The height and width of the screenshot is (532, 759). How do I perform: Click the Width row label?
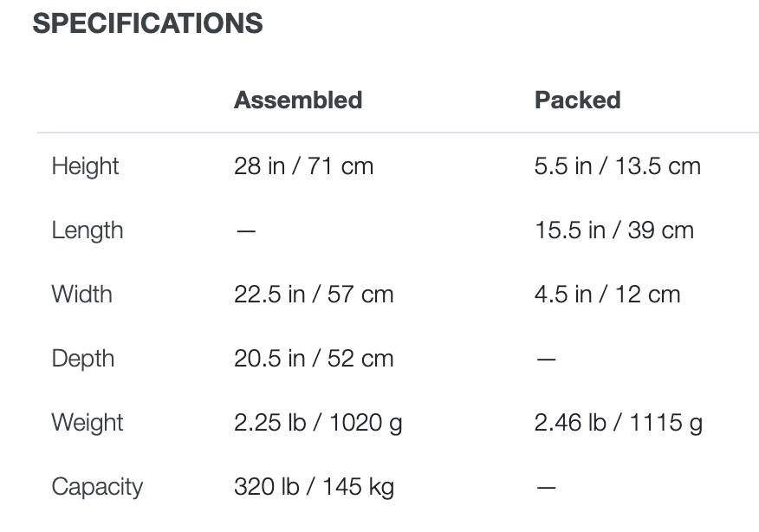pyautogui.click(x=81, y=295)
